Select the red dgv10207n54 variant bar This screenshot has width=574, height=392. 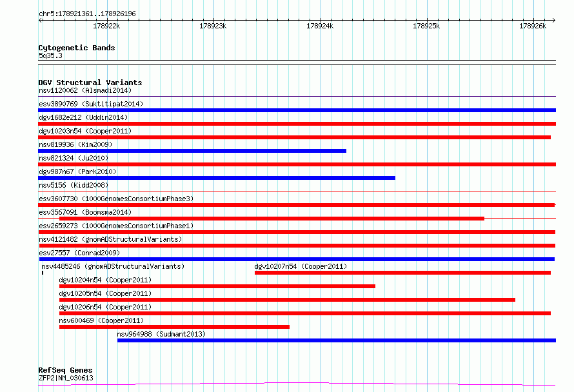tap(402, 273)
